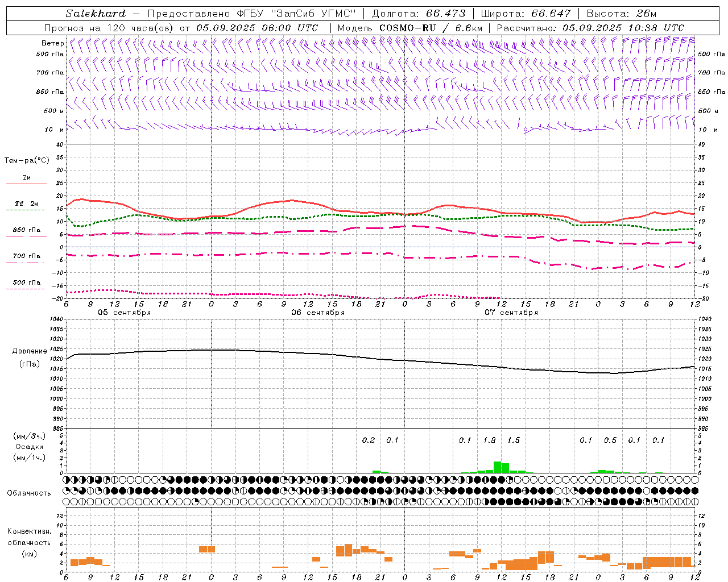Click the tallest green precipitation bar
The width and height of the screenshot is (728, 582).
pos(497,467)
